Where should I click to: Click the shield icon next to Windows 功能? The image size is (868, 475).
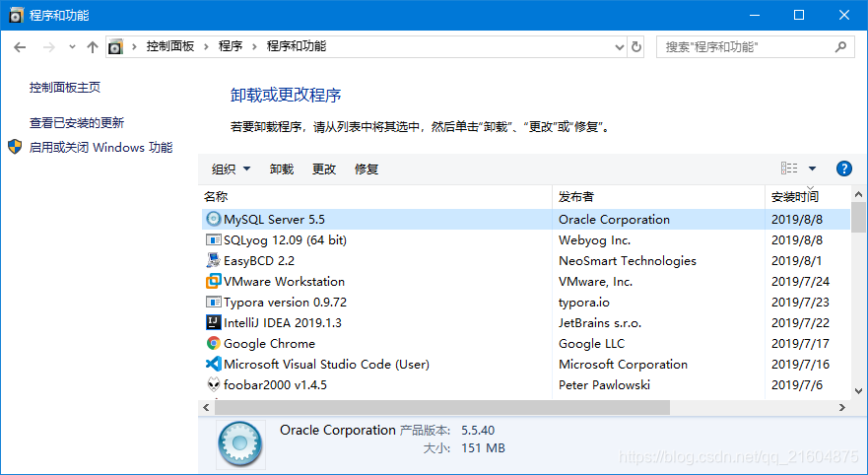coord(15,147)
